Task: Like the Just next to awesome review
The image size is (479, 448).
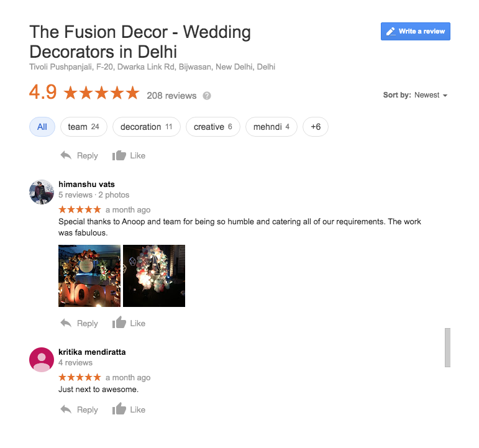Action: pos(129,409)
